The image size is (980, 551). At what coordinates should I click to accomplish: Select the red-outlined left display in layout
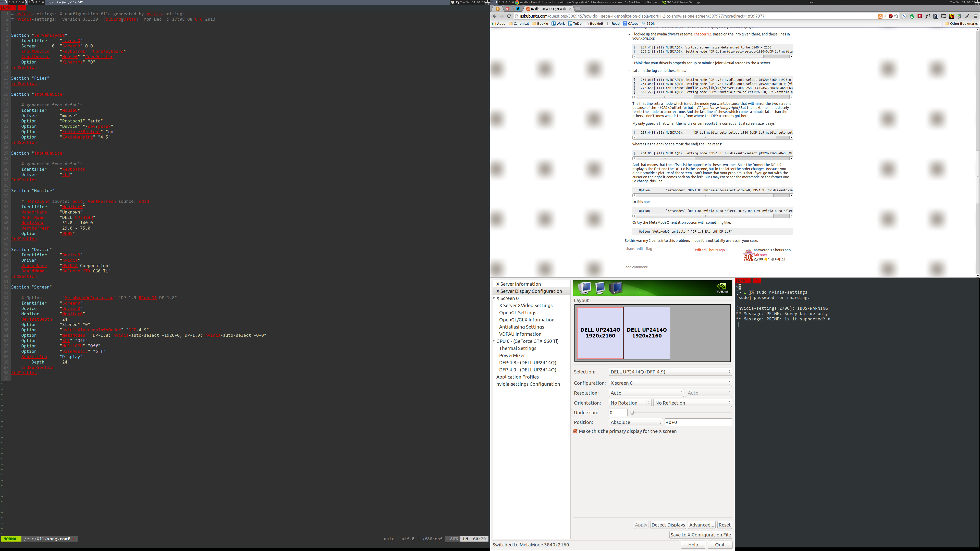tap(600, 333)
